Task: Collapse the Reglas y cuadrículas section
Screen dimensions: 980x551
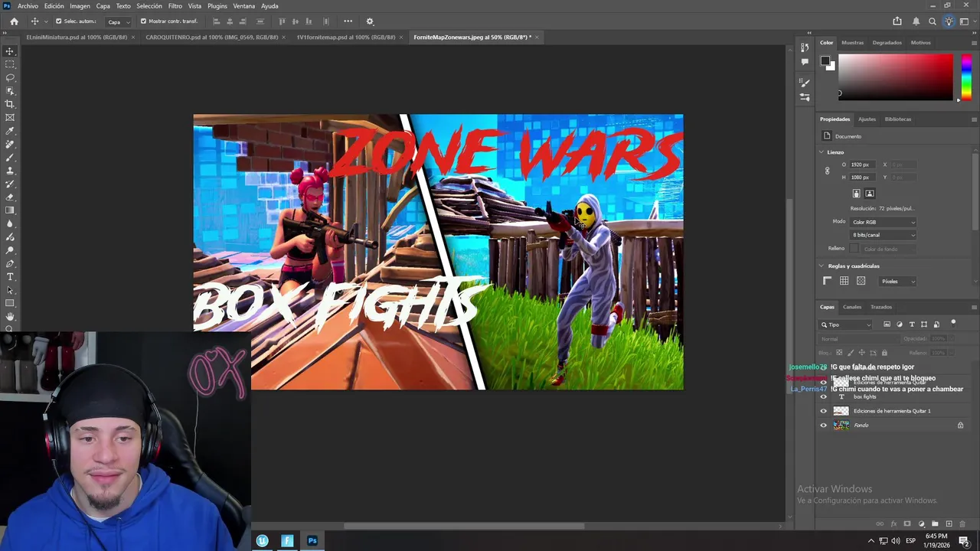Action: 821,266
